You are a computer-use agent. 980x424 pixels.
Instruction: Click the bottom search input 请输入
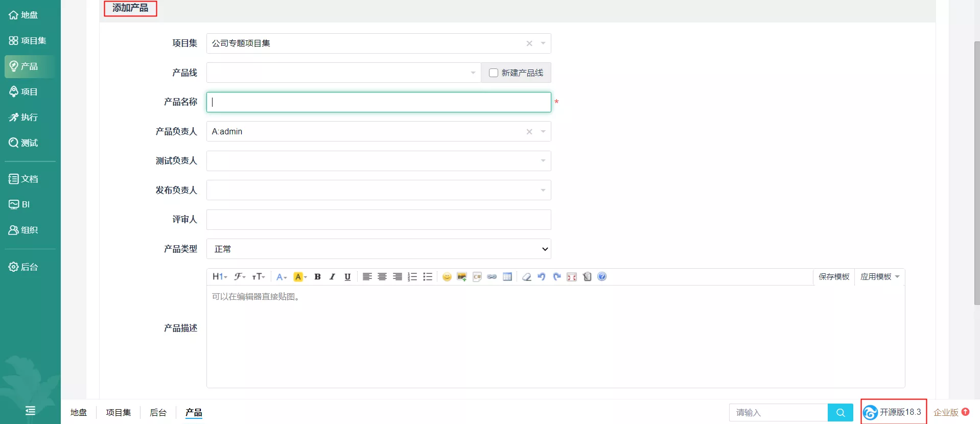point(779,412)
